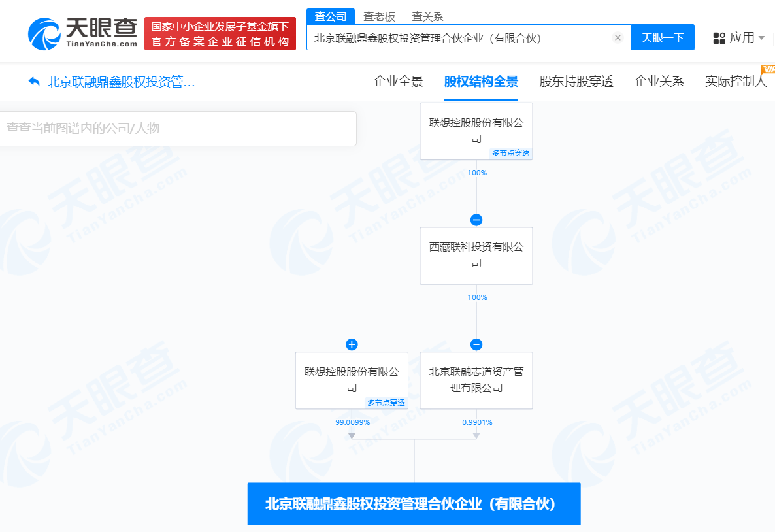Click the top 联想控股股份有限公司 node

[476, 131]
